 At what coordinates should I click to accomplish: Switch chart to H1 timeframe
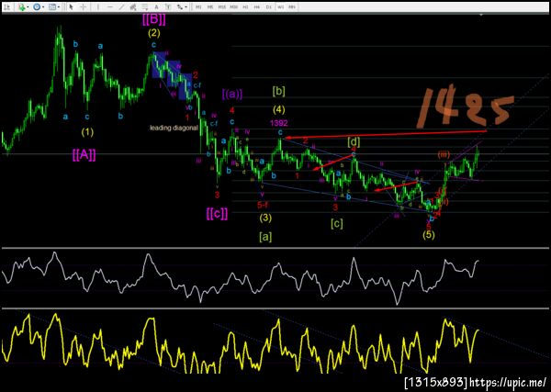click(245, 7)
